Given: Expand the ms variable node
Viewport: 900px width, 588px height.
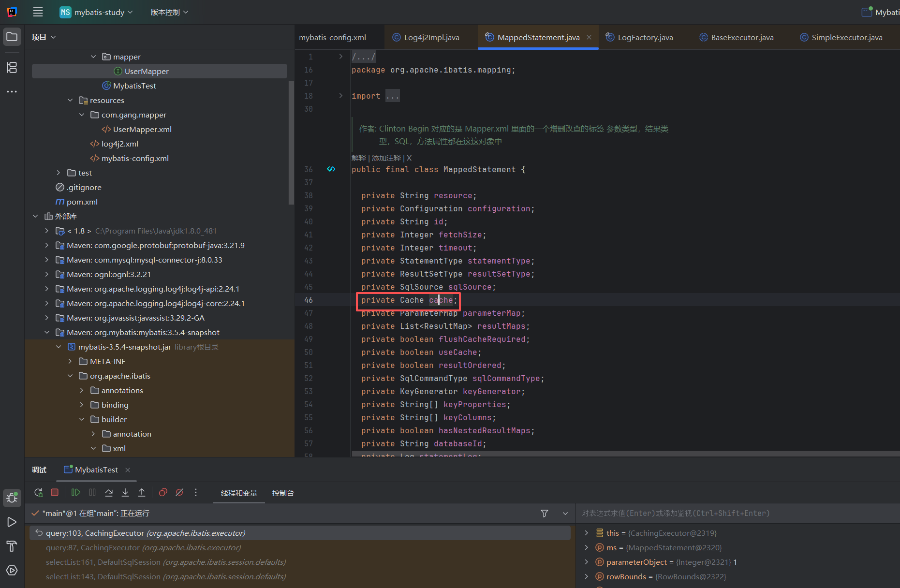Looking at the screenshot, I should 587,547.
